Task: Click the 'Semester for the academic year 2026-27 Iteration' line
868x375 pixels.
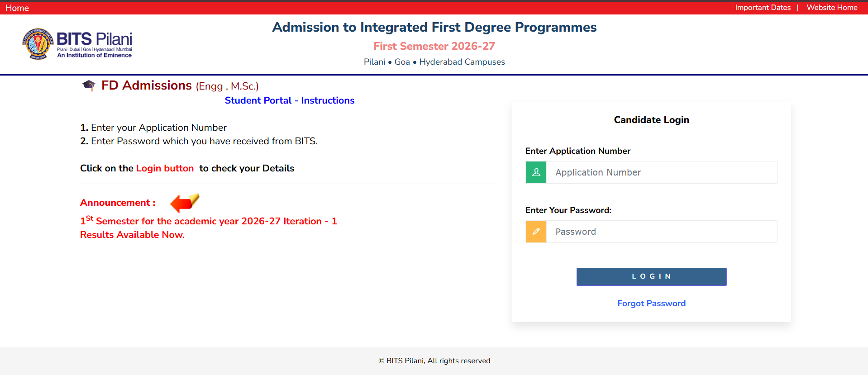Action: (x=209, y=221)
